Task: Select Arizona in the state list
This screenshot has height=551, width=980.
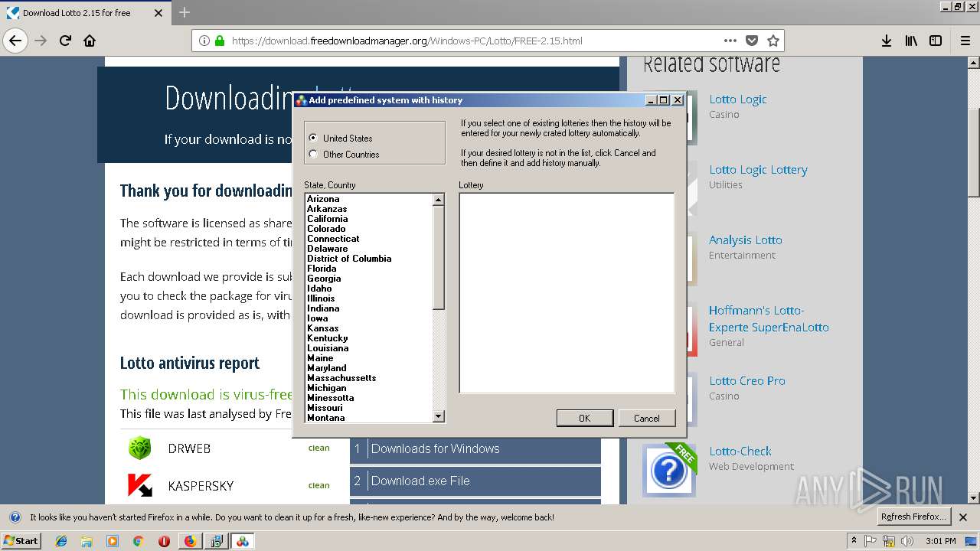Action: click(323, 199)
